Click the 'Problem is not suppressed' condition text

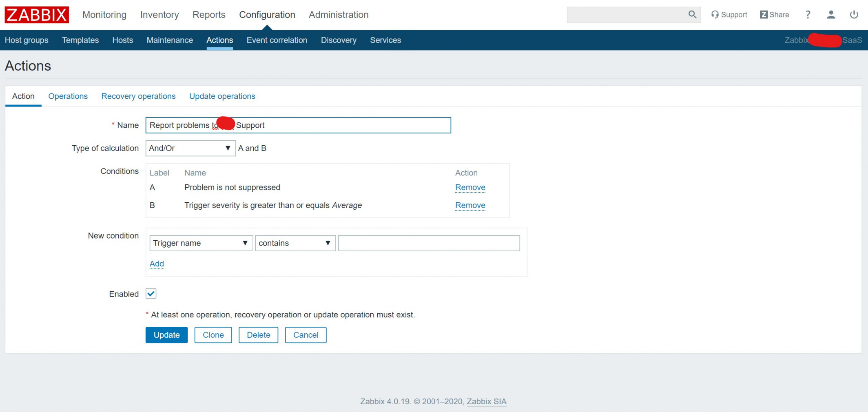coord(232,188)
